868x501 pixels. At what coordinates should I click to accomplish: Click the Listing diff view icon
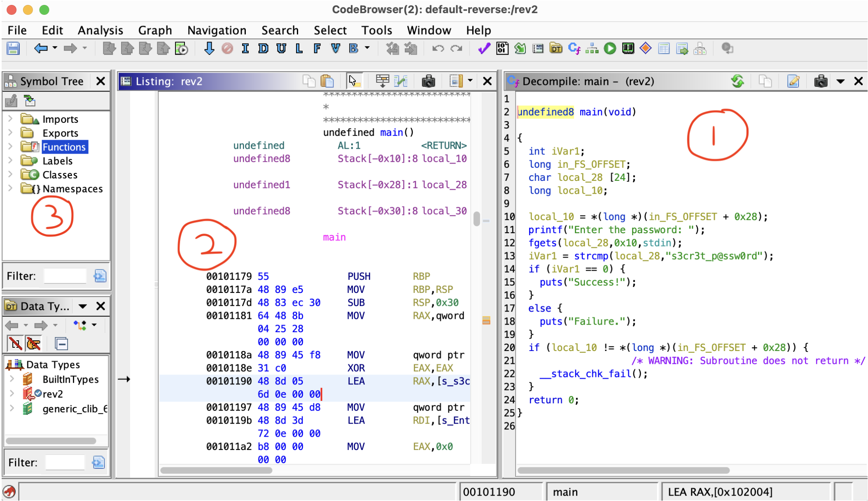click(400, 81)
